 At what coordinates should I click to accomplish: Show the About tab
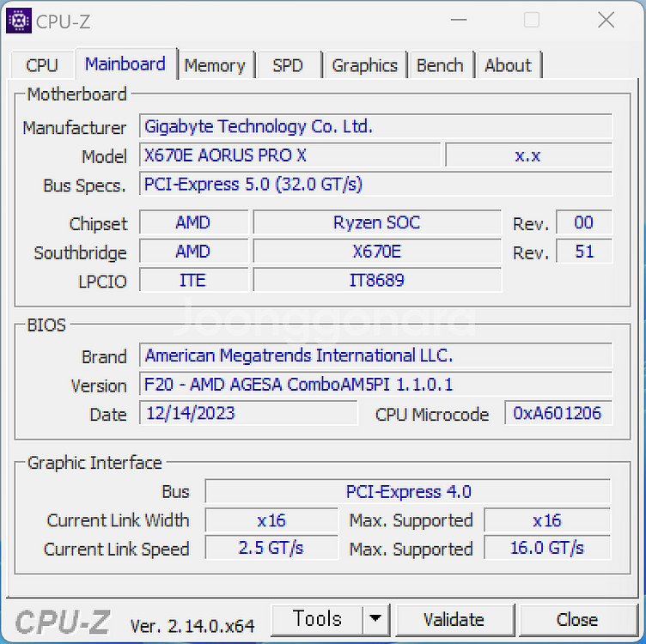pos(508,65)
